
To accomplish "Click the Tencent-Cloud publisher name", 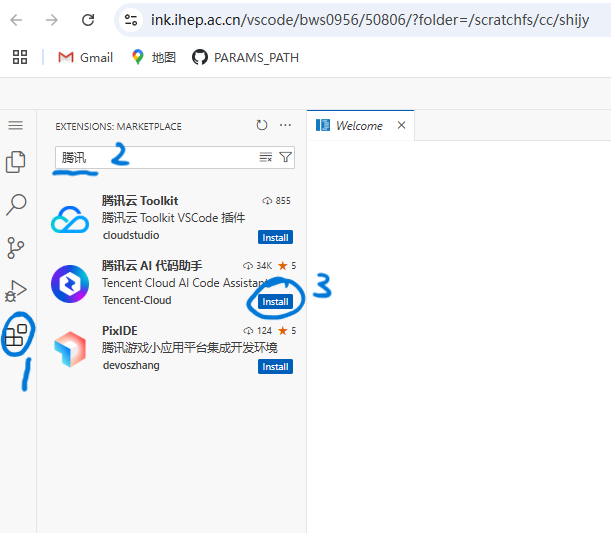I will click(137, 300).
